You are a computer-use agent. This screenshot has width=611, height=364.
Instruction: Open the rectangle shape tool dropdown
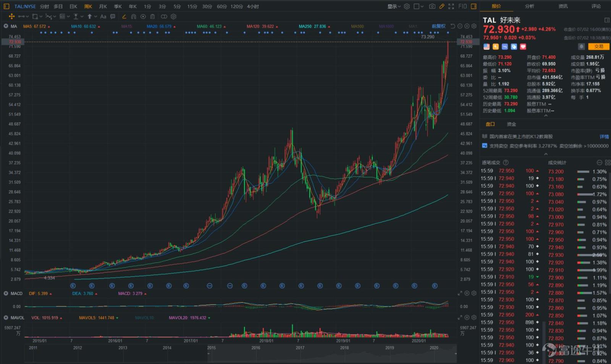(x=37, y=16)
